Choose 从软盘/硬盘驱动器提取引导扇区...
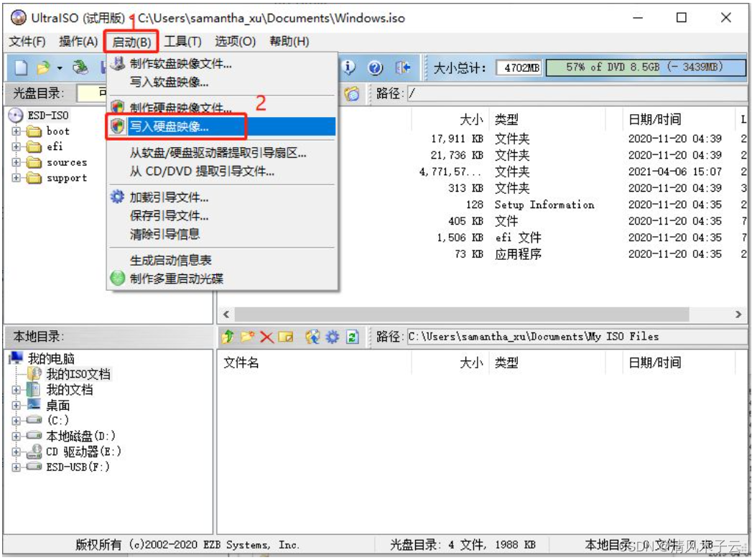 pyautogui.click(x=222, y=153)
